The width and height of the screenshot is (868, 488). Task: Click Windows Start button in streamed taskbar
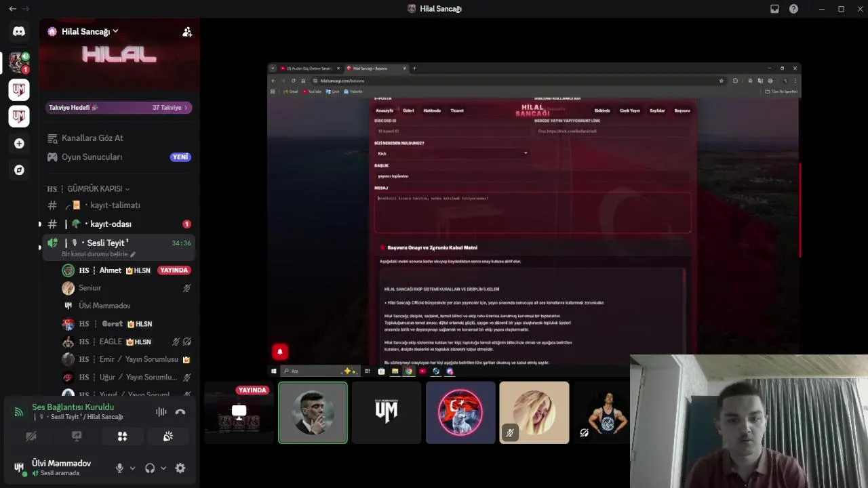(274, 371)
